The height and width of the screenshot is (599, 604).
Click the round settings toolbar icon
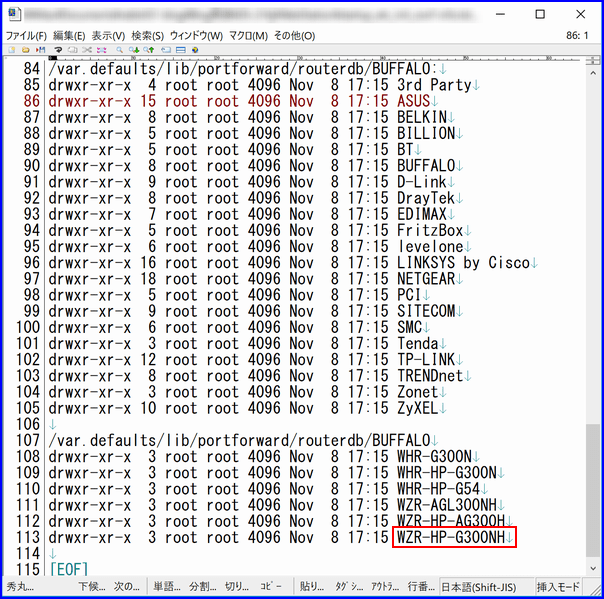[195, 50]
